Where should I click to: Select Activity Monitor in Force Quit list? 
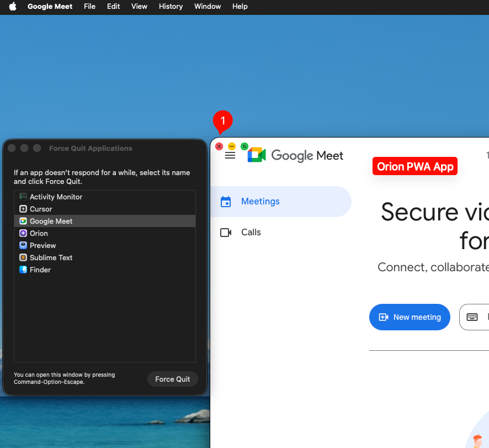56,197
